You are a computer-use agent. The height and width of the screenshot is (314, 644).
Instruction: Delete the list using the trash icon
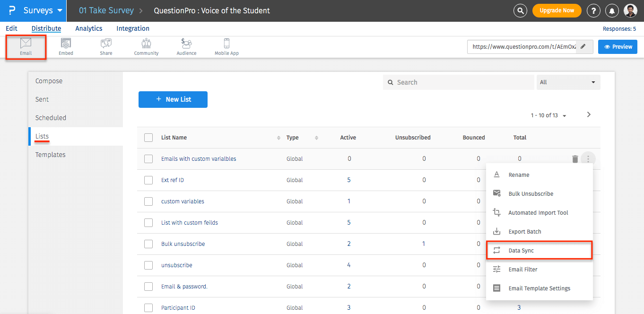(x=575, y=159)
